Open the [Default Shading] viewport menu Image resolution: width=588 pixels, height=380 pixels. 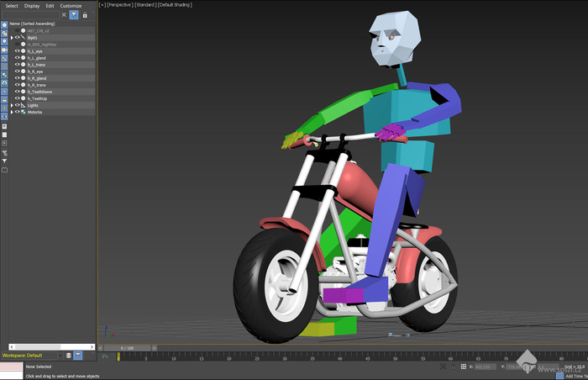pos(175,5)
